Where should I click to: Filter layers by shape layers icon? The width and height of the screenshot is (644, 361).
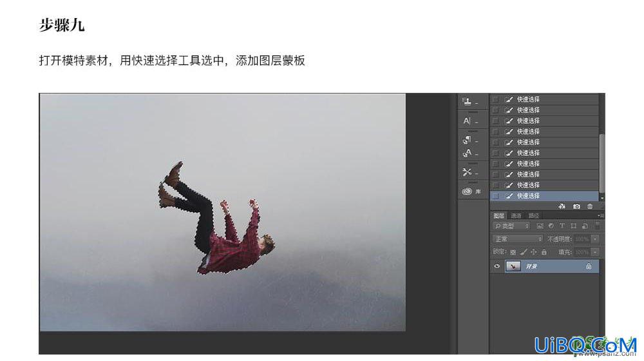(x=574, y=226)
